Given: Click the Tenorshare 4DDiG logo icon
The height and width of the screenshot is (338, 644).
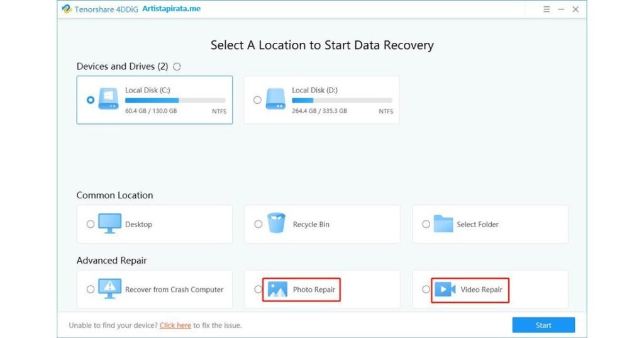Looking at the screenshot, I should coord(67,9).
